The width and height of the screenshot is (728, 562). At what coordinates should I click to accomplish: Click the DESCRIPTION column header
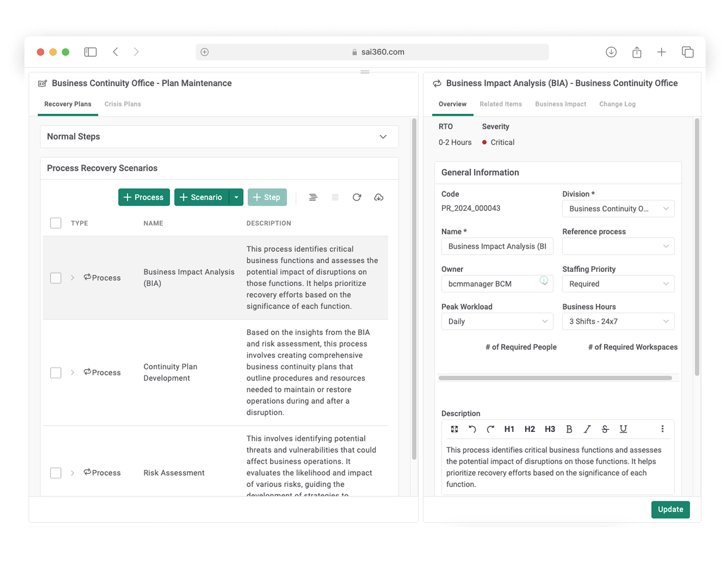[269, 223]
